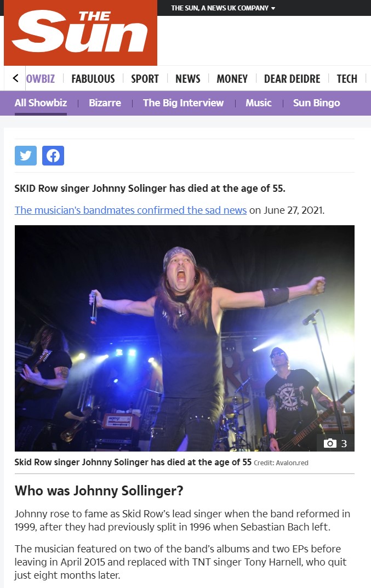This screenshot has height=588, width=371.
Task: Select the All Showbiz tab
Action: [x=41, y=103]
